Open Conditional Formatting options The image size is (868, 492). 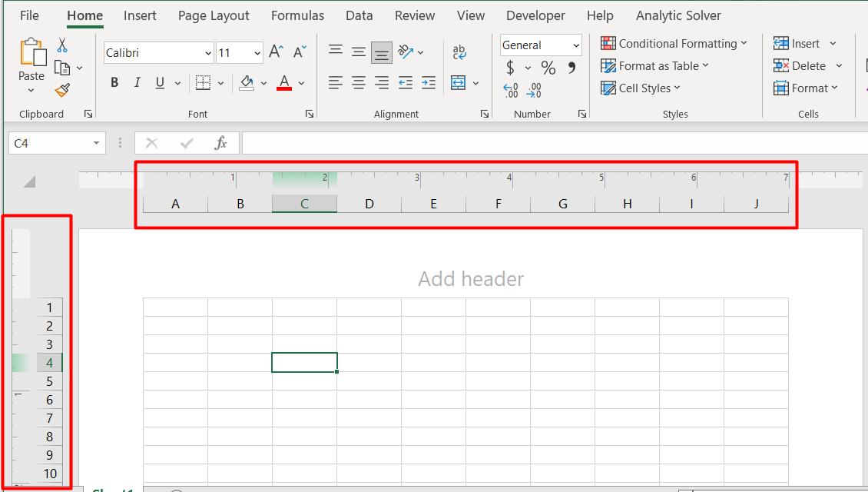click(674, 43)
